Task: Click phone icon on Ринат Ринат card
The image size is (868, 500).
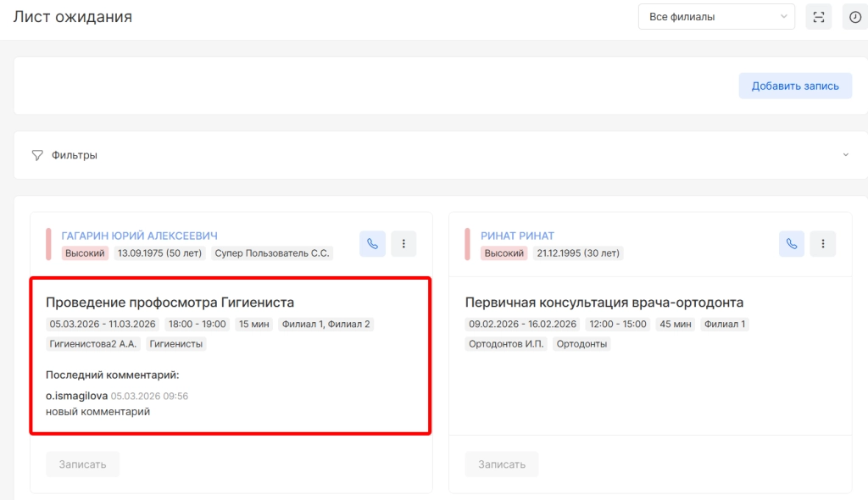Action: point(792,244)
